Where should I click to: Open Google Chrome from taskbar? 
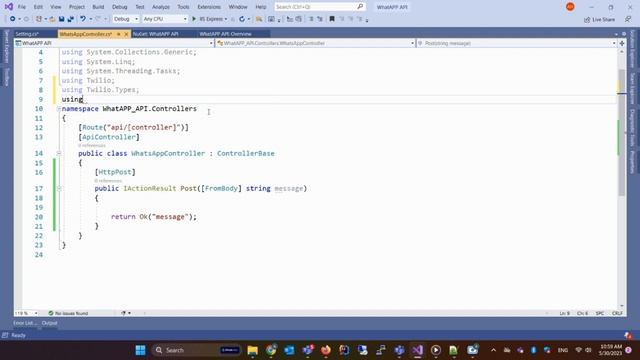271,350
